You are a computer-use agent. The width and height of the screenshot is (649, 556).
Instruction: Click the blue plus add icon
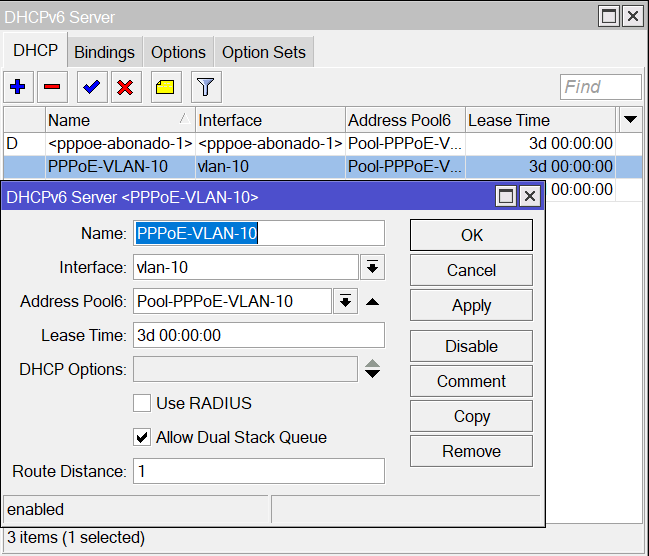pos(17,87)
